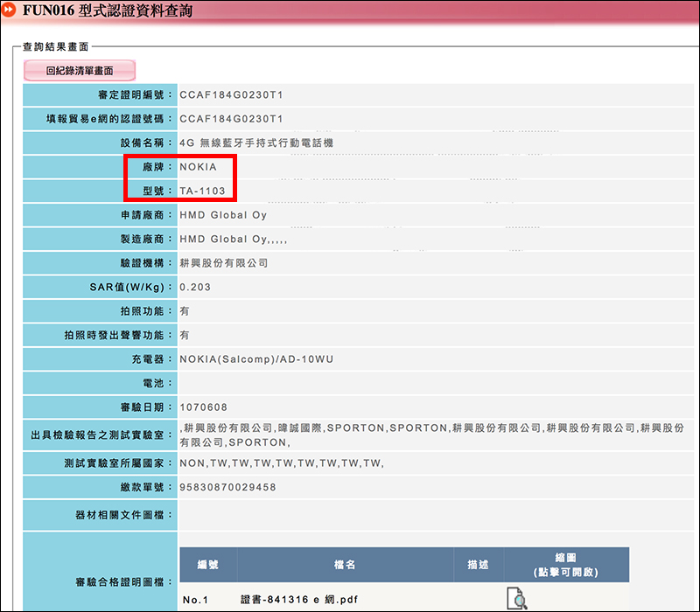This screenshot has height=612, width=700.
Task: Click the 繳款單號 value 95830870029458
Action: pos(227,487)
